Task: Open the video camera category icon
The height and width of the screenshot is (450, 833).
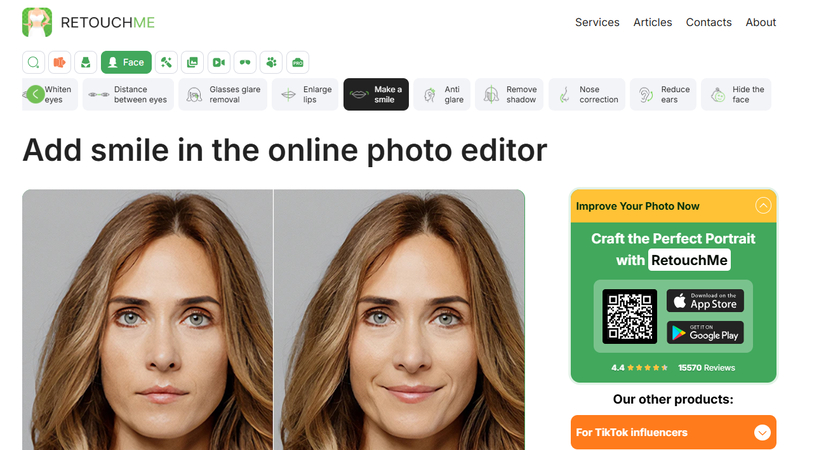Action: (x=219, y=62)
